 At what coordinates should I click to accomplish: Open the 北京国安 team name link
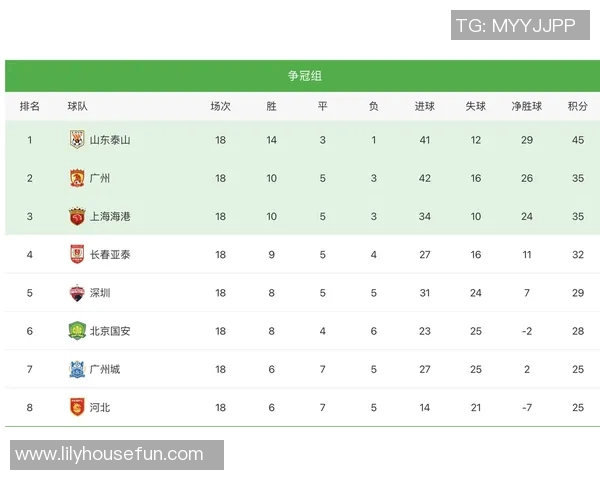[x=110, y=331]
